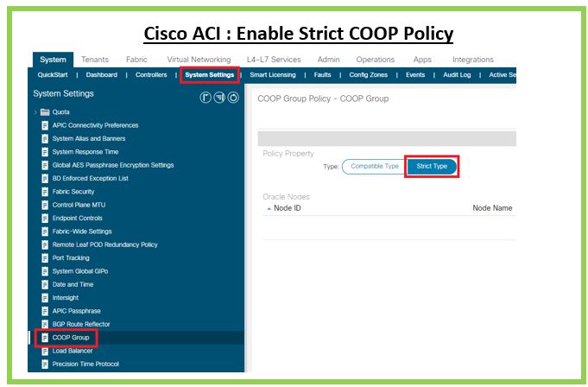The height and width of the screenshot is (387, 588).
Task: Click the Fabric Security document icon
Action: [x=45, y=192]
